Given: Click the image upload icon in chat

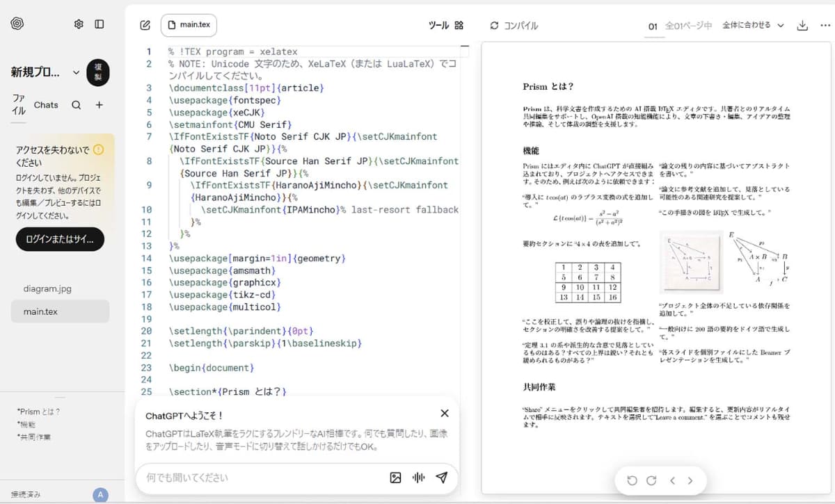Looking at the screenshot, I should [x=395, y=478].
